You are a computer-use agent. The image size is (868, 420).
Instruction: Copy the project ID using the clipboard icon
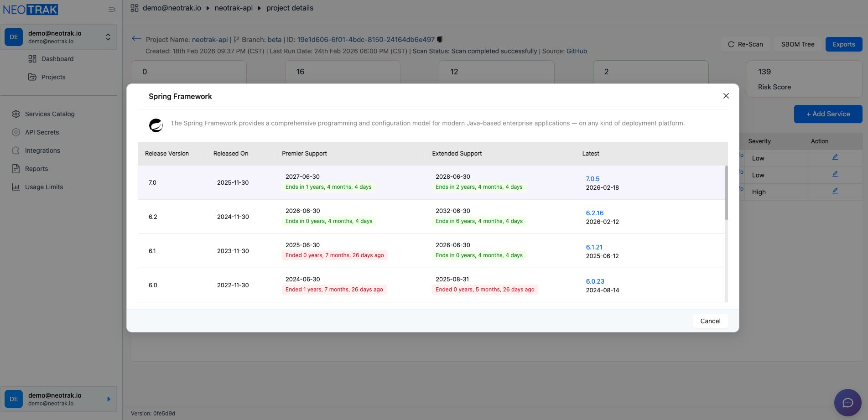tap(439, 39)
